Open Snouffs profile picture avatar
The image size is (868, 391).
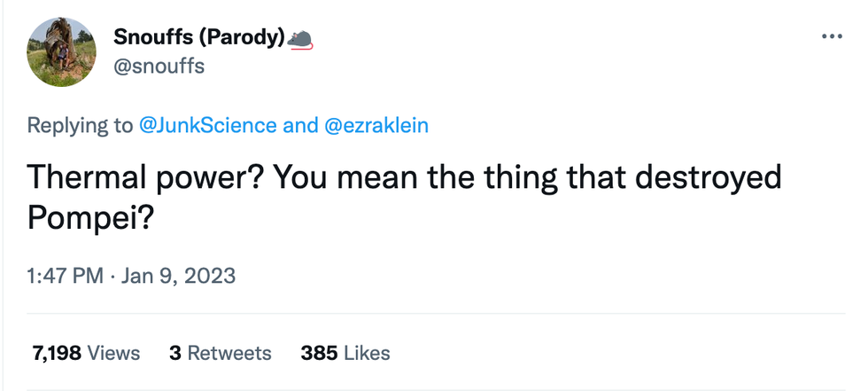pyautogui.click(x=61, y=52)
